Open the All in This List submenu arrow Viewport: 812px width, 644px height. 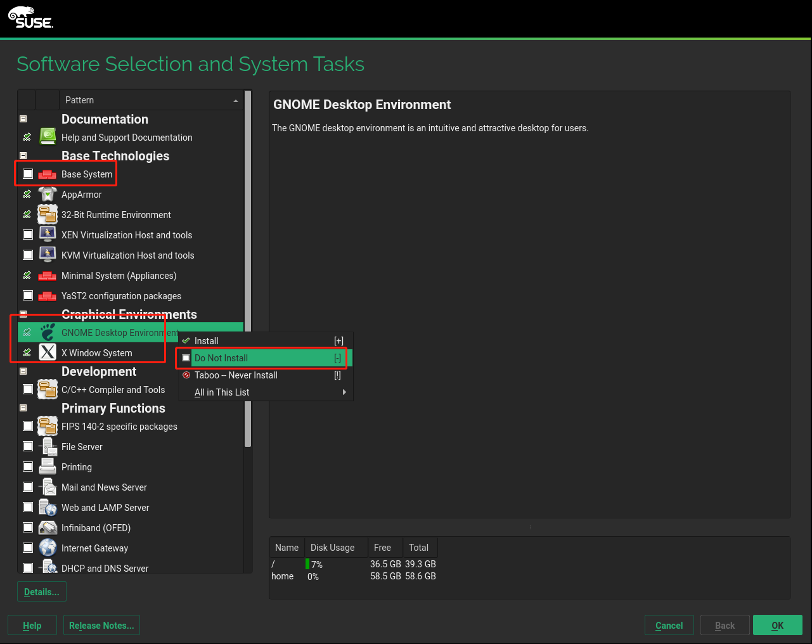pos(344,392)
